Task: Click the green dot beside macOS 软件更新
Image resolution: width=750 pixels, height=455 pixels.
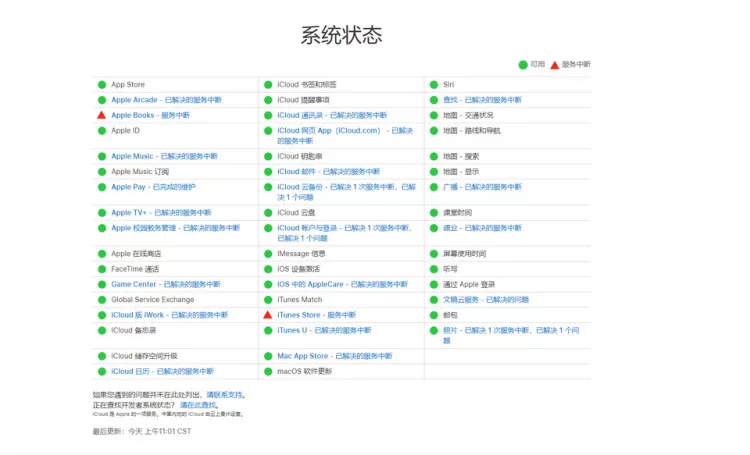Action: [x=268, y=372]
